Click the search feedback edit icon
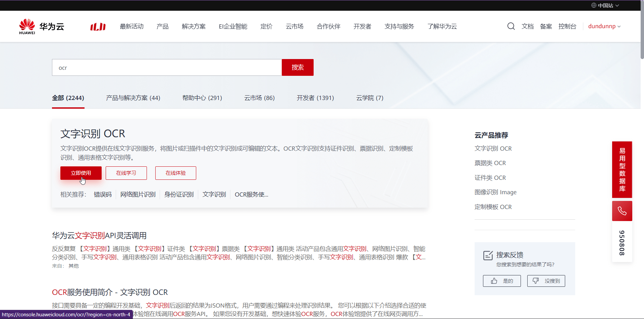The image size is (644, 319). click(488, 255)
